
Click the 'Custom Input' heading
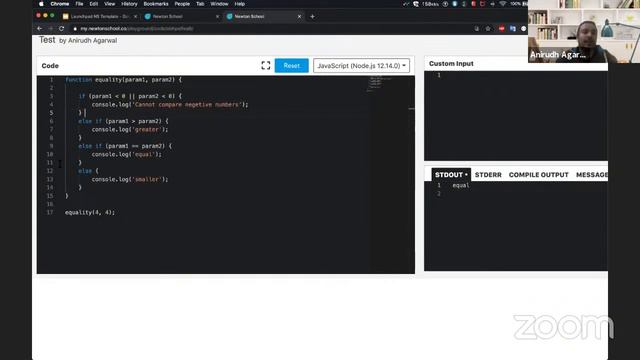[x=451, y=64]
